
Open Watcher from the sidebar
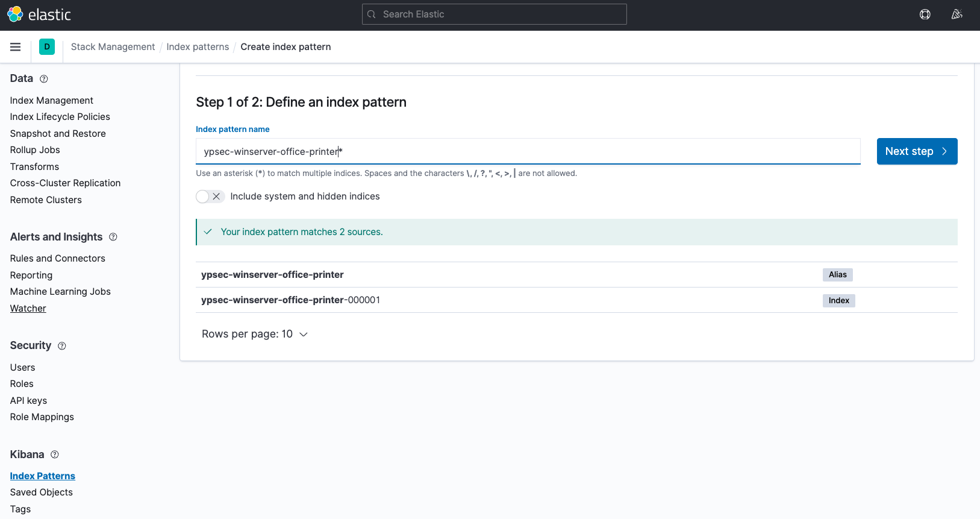28,309
